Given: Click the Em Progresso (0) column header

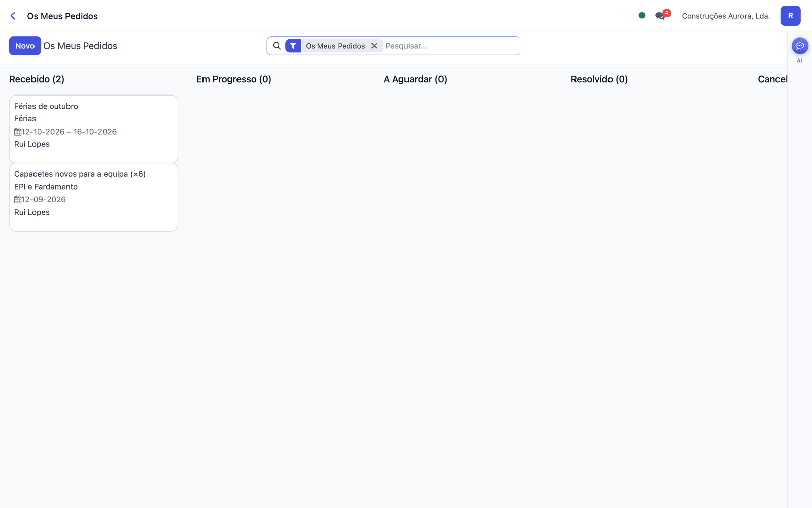Looking at the screenshot, I should pos(234,79).
